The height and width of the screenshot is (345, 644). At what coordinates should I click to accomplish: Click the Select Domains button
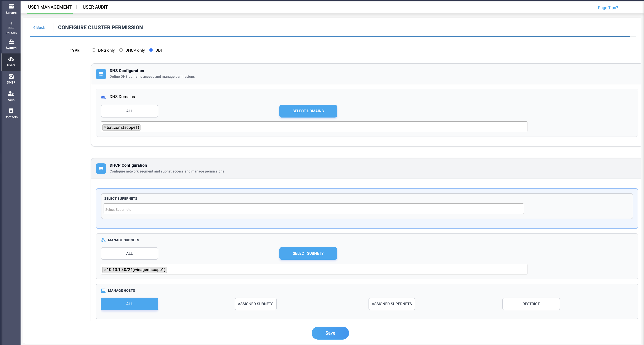tap(308, 111)
